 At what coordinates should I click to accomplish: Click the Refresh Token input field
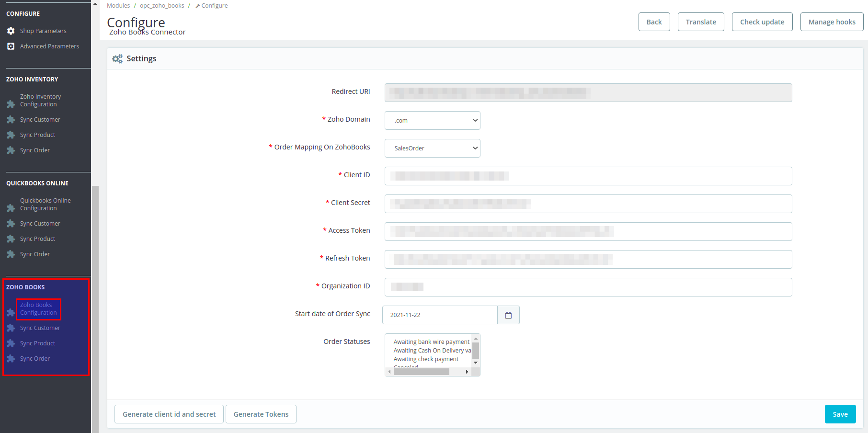588,260
